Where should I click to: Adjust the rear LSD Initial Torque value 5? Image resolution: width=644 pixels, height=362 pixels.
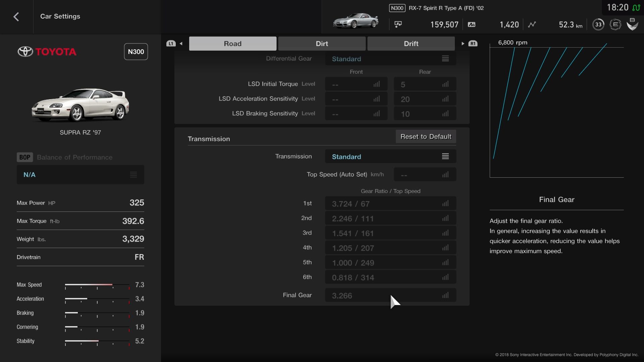425,84
